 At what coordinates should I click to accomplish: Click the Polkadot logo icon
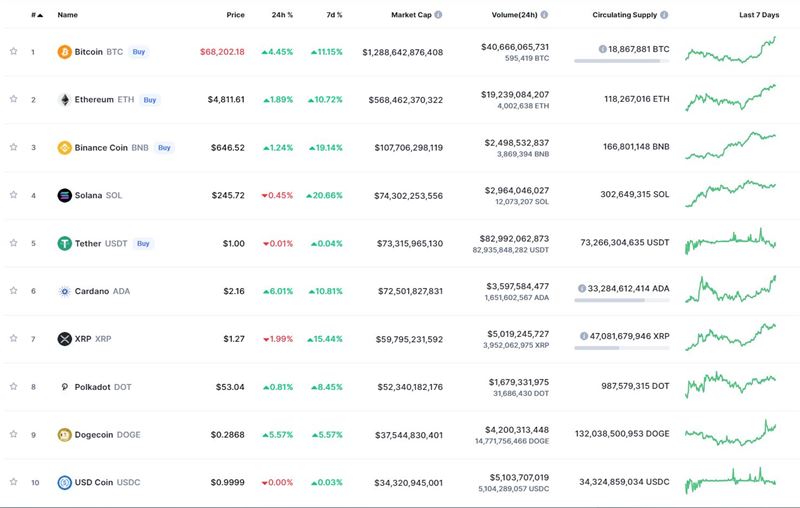64,387
